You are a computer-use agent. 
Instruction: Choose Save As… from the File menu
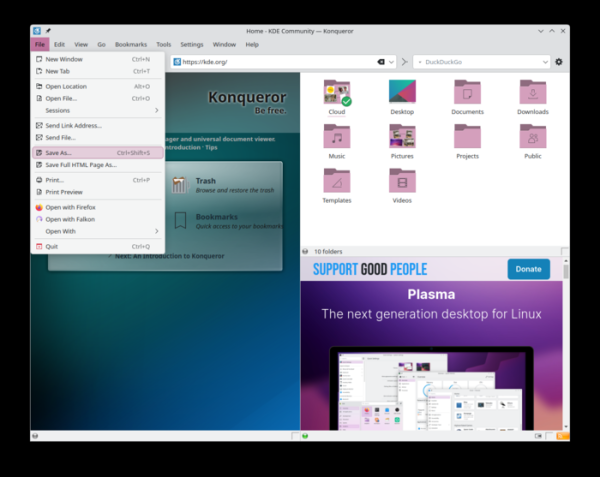[x=95, y=153]
